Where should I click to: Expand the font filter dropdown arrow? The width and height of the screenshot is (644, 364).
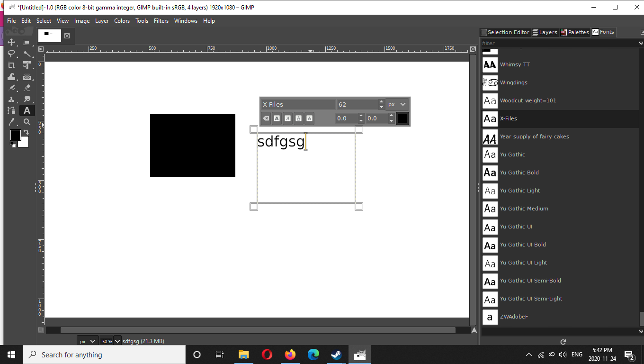tap(641, 43)
